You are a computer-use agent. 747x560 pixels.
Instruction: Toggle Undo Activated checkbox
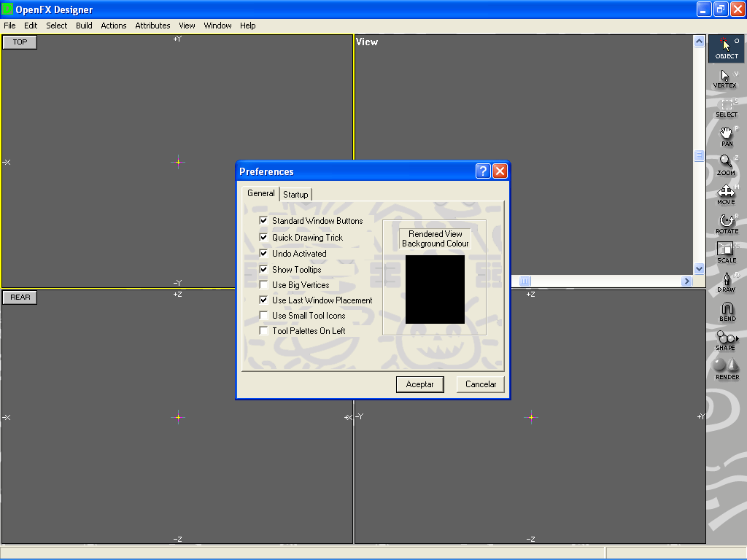(x=263, y=253)
